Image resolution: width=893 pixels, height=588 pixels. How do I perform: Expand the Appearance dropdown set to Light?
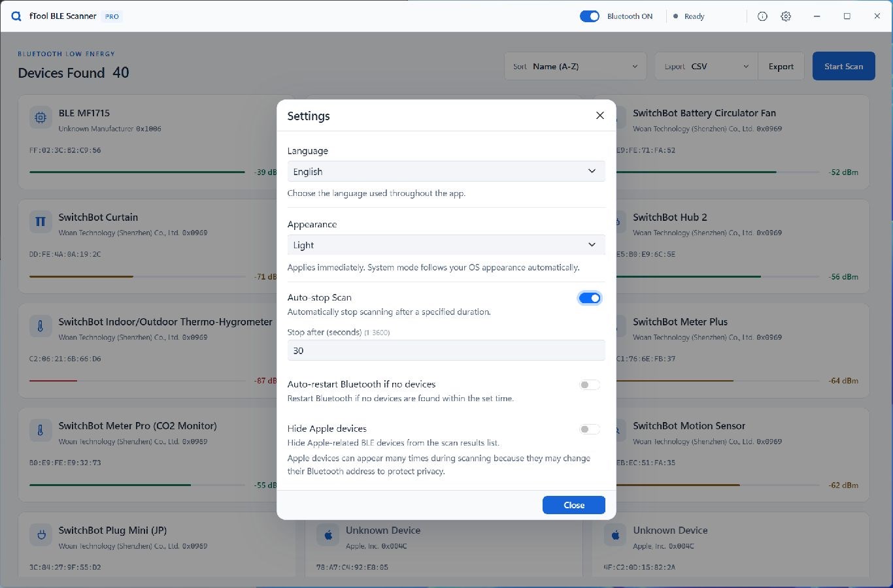click(x=446, y=245)
